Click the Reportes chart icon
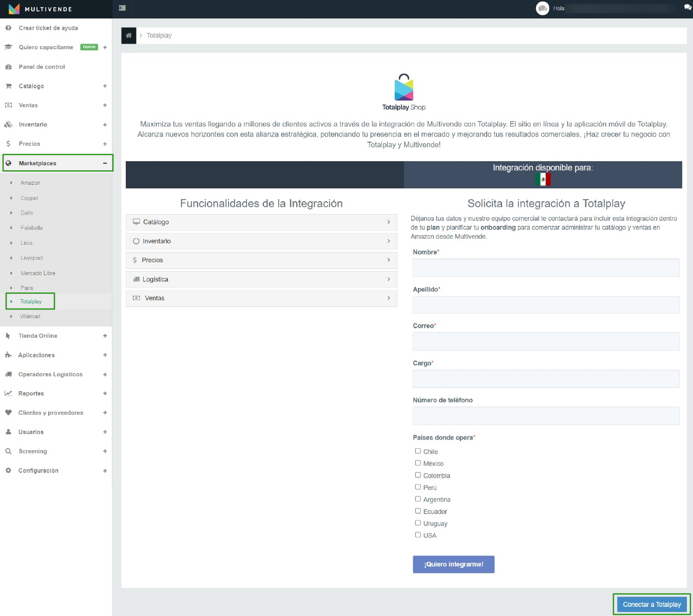 tap(8, 393)
